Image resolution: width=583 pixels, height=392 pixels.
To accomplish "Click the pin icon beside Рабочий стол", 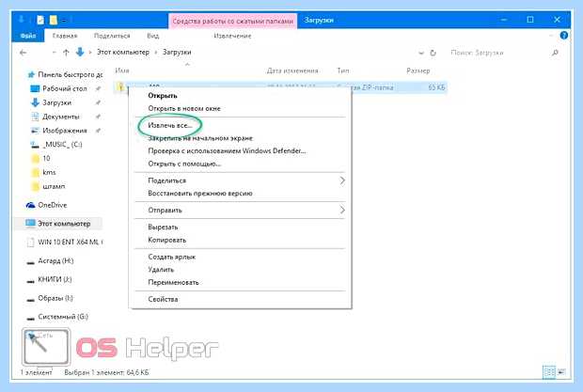I will point(98,88).
